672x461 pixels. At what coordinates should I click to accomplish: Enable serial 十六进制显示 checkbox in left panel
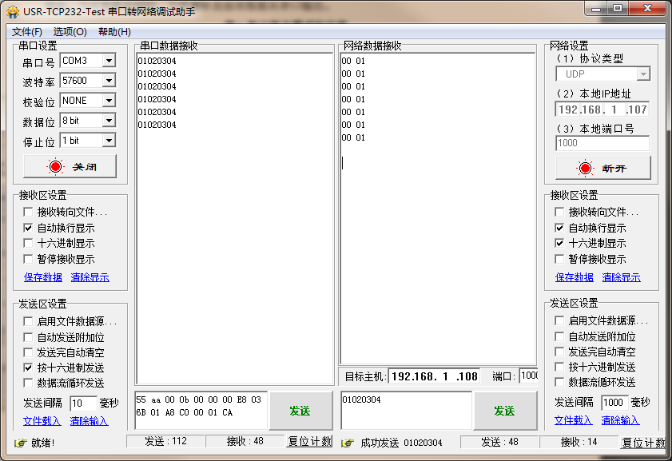(28, 243)
